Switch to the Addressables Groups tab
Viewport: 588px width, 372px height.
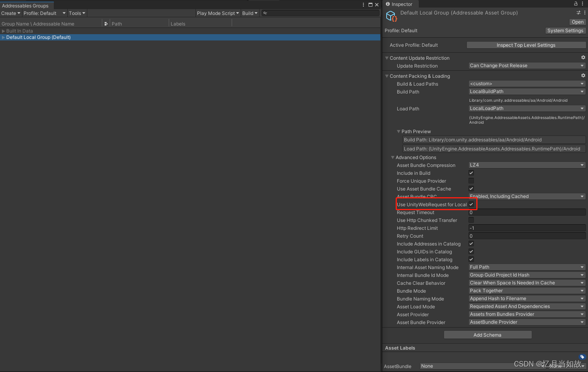(x=27, y=5)
